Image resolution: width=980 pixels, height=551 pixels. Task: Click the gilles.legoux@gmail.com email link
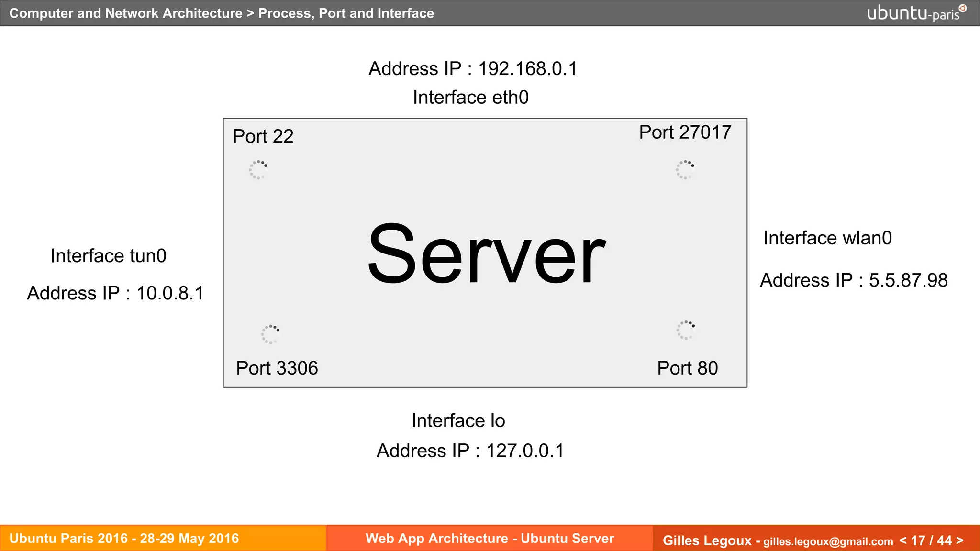tap(828, 541)
